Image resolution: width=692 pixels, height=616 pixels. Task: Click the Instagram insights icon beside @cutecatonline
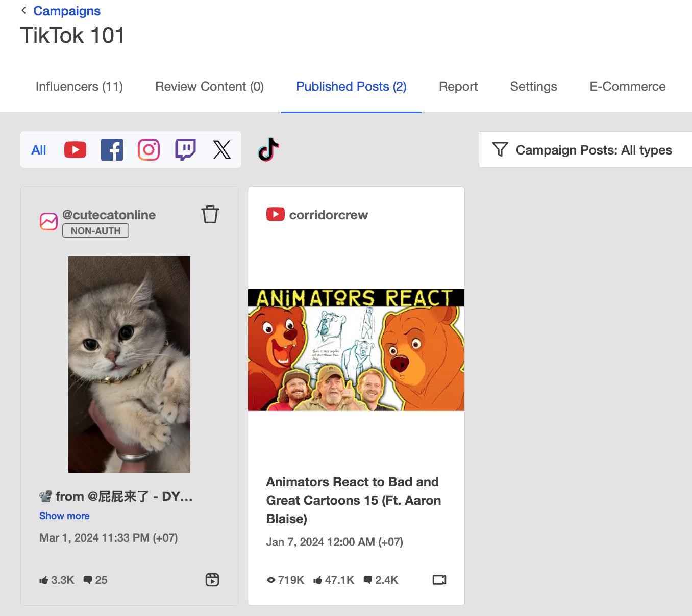click(x=49, y=221)
